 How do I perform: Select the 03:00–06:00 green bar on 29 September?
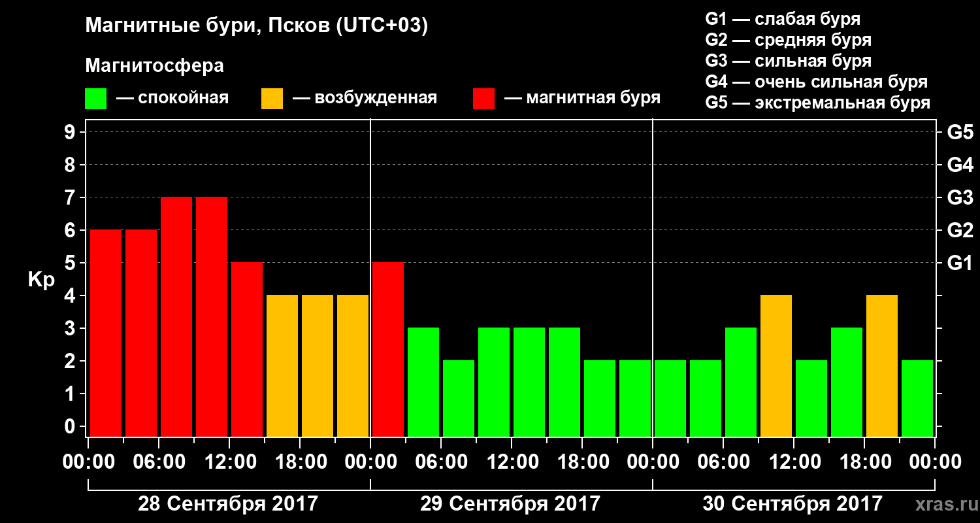423,382
